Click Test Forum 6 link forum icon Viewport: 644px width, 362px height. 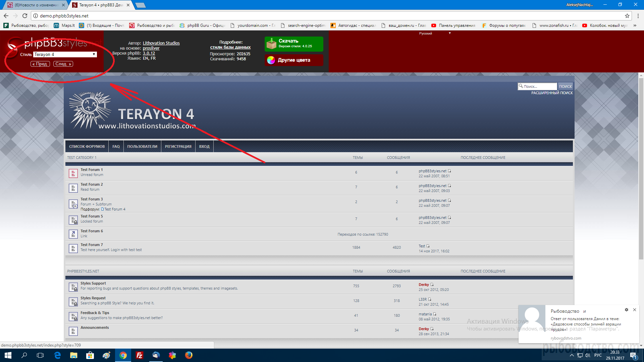pyautogui.click(x=73, y=234)
